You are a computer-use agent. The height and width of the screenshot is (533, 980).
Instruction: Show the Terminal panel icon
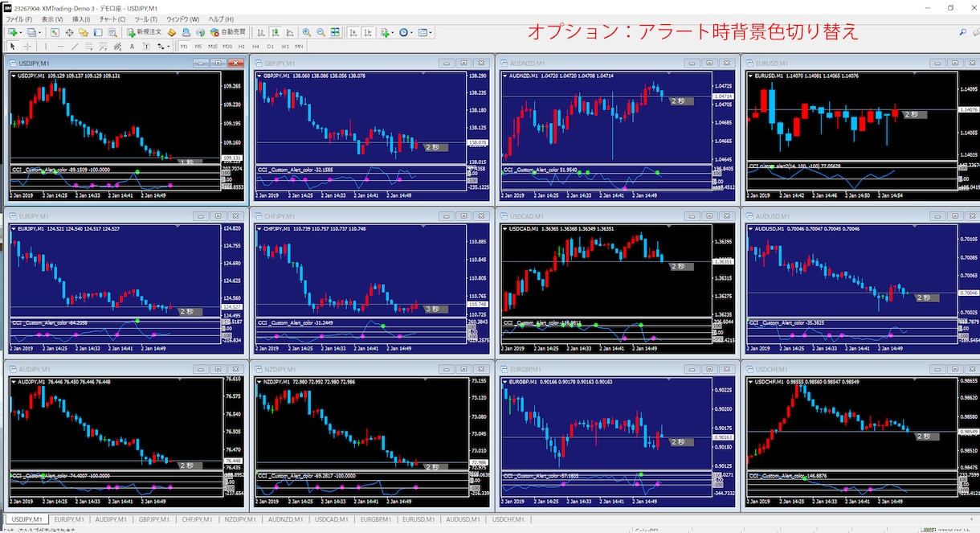tap(97, 32)
